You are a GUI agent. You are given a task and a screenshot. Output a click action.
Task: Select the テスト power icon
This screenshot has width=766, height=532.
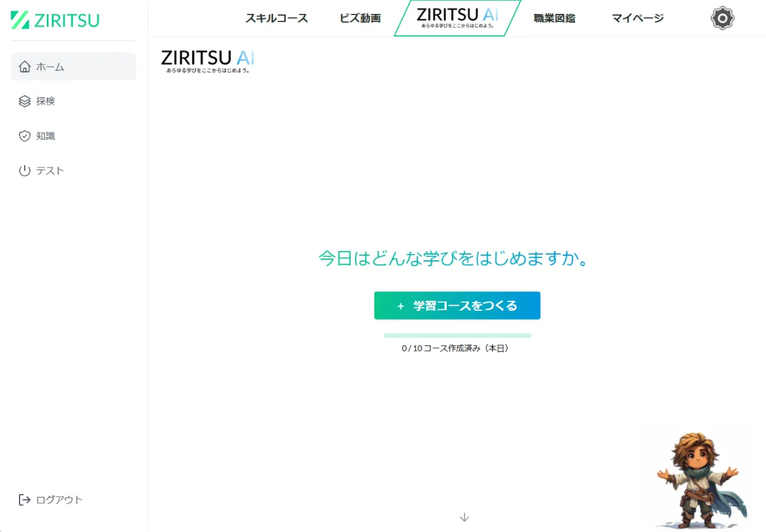[x=25, y=170]
